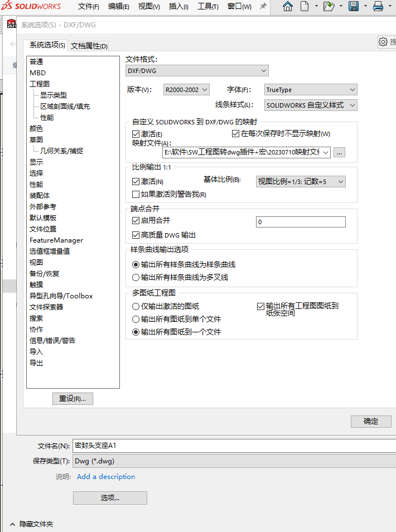Toggle 启用合并 checkbox

click(x=136, y=220)
